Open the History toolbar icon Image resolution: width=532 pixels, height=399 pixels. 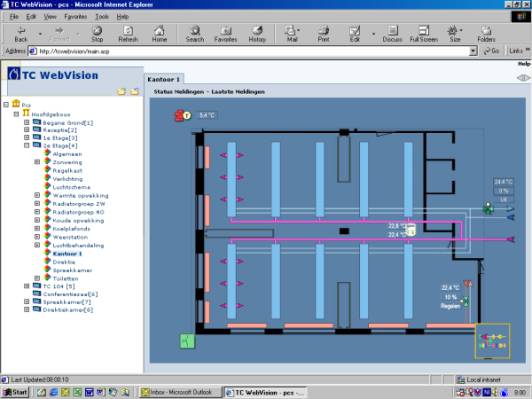coord(257,34)
